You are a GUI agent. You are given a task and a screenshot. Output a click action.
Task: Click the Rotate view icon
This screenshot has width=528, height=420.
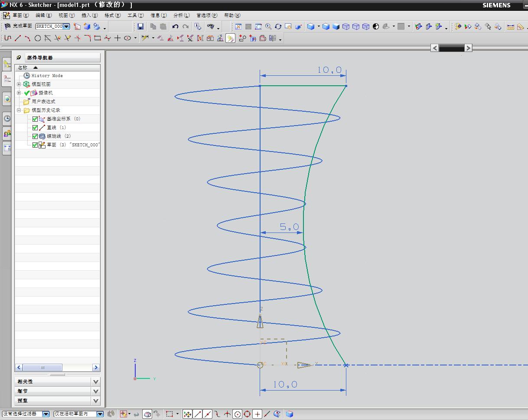278,26
